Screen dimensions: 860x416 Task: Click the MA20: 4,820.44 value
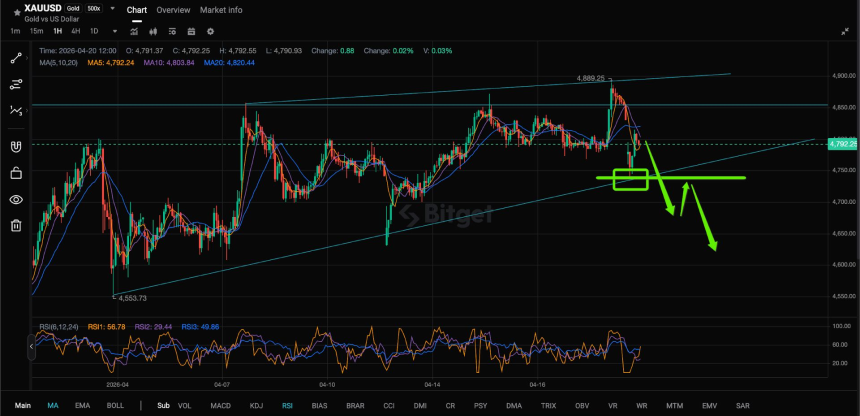(x=229, y=63)
